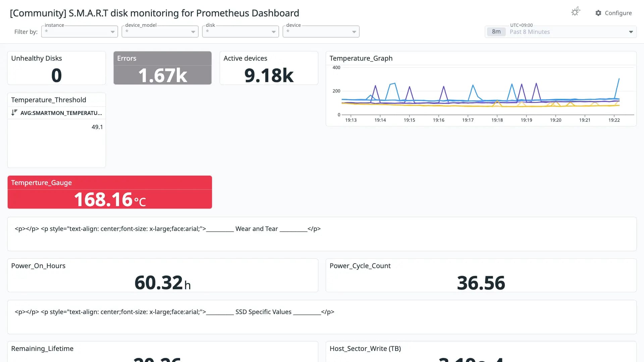Click the sort icon in Temperature_Threshold
This screenshot has width=644, height=362.
click(14, 113)
